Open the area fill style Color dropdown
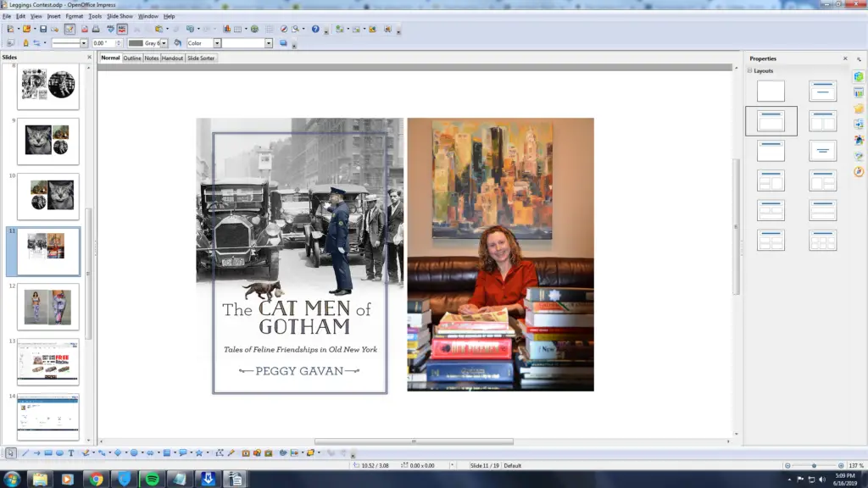868x488 pixels. [217, 43]
